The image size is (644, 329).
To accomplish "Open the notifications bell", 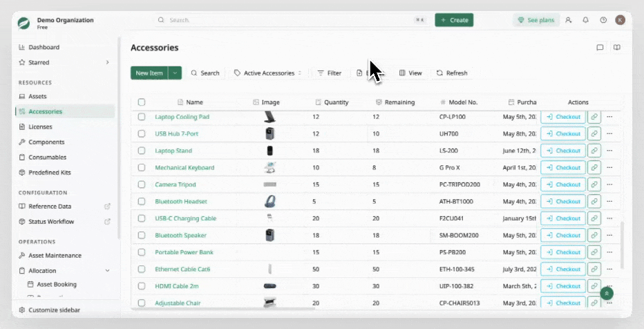I will (x=586, y=20).
